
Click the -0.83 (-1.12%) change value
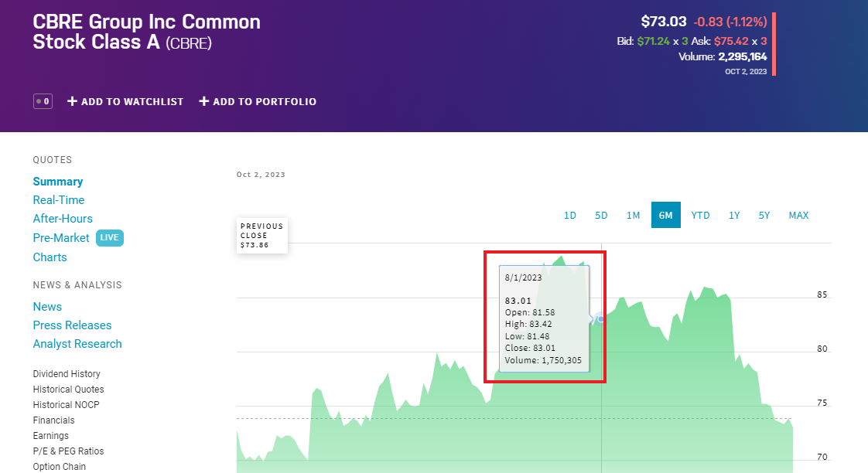(x=730, y=22)
